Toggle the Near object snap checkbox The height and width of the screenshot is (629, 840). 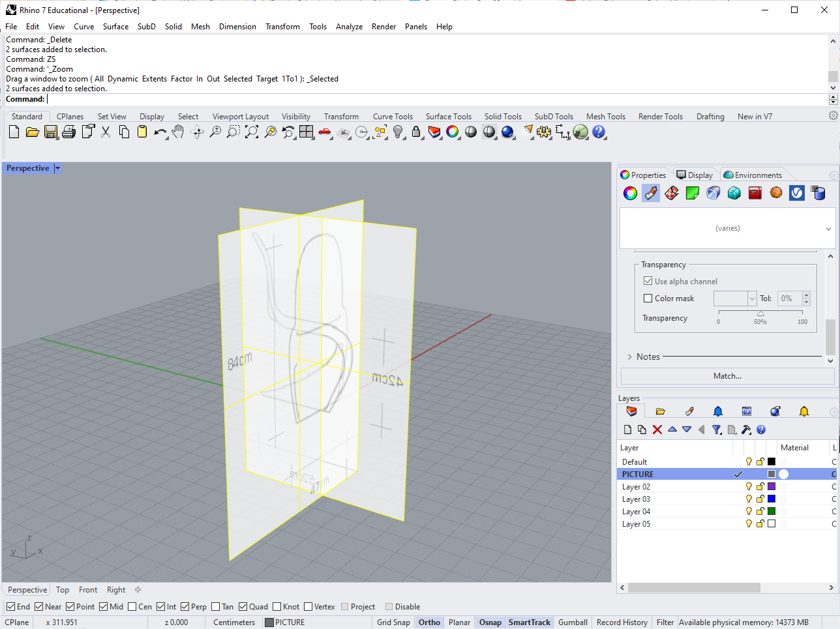pos(39,607)
